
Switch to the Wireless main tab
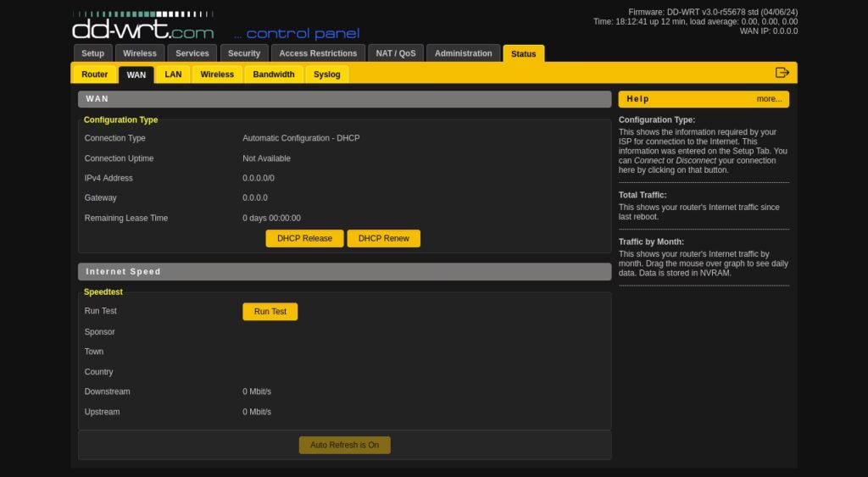(x=140, y=53)
